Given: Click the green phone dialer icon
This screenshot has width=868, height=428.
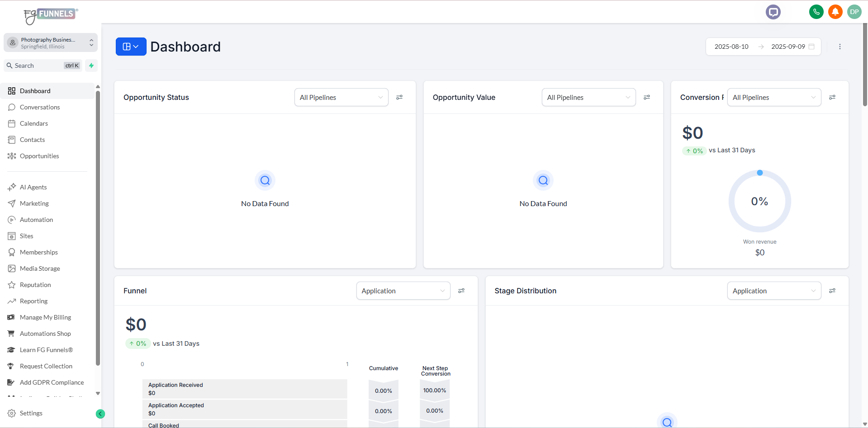Looking at the screenshot, I should click(816, 12).
